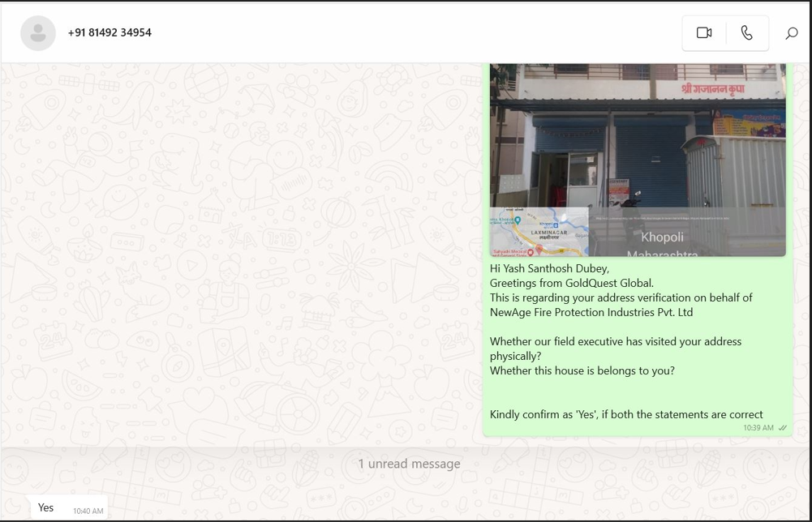Image resolution: width=812 pixels, height=522 pixels.
Task: Start a voice call using the phone icon
Action: pyautogui.click(x=747, y=33)
